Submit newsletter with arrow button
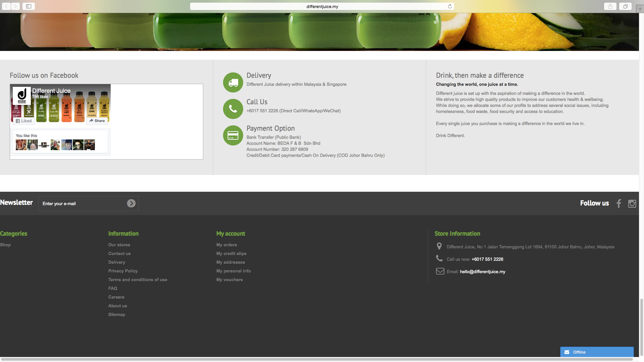Viewport: 644px width, 362px height. (131, 203)
